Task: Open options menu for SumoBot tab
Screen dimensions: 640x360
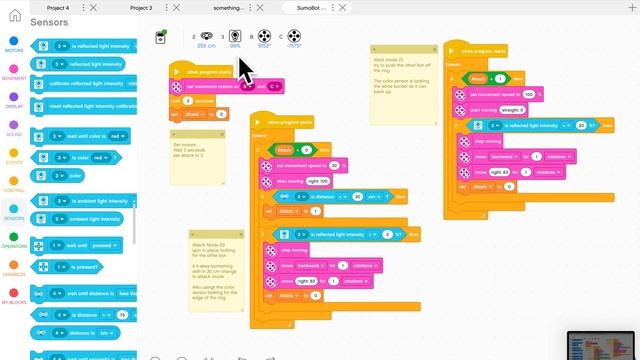Action: pyautogui.click(x=333, y=8)
